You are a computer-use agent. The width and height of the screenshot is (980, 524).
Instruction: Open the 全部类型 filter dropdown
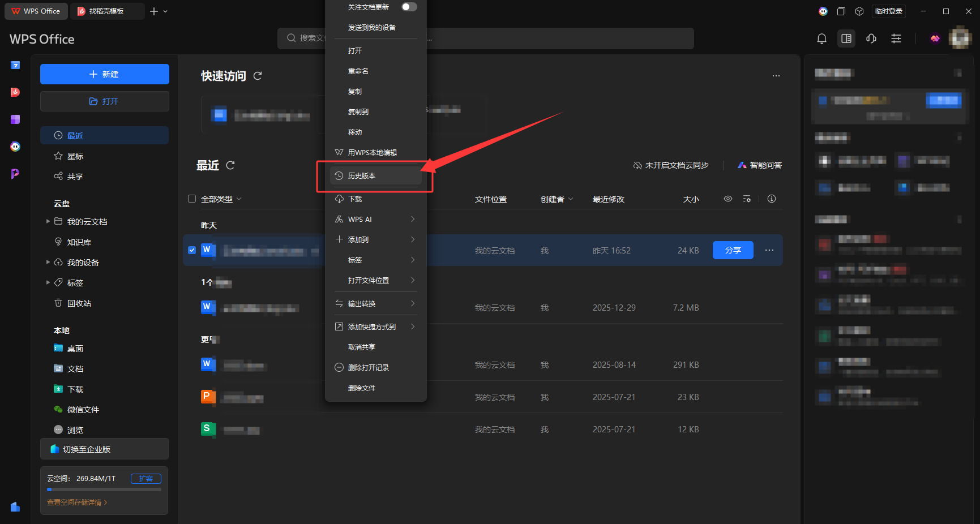[x=221, y=199]
